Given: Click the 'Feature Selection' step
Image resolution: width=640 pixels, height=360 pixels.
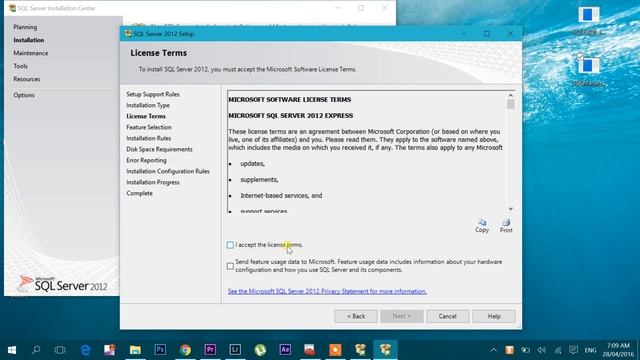Looking at the screenshot, I should coord(149,127).
